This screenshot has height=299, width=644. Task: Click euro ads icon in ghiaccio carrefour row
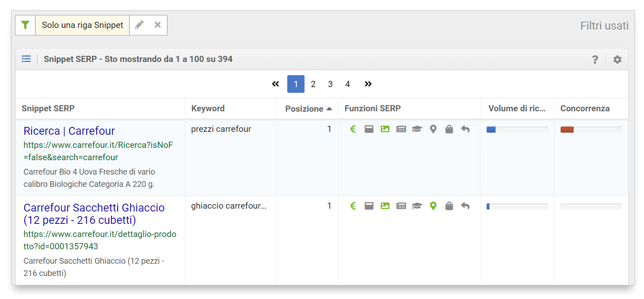click(x=353, y=206)
